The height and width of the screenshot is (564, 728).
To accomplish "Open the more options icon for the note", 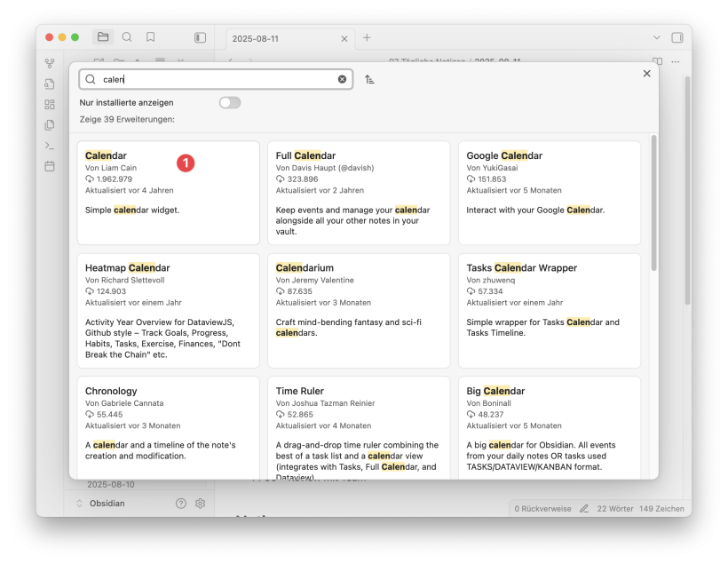I will pyautogui.click(x=676, y=62).
